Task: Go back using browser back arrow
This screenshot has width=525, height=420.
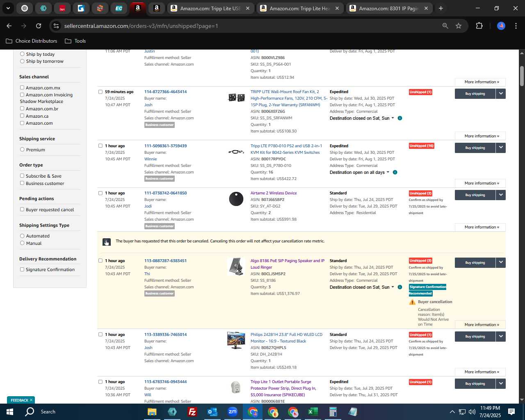Action: point(9,26)
